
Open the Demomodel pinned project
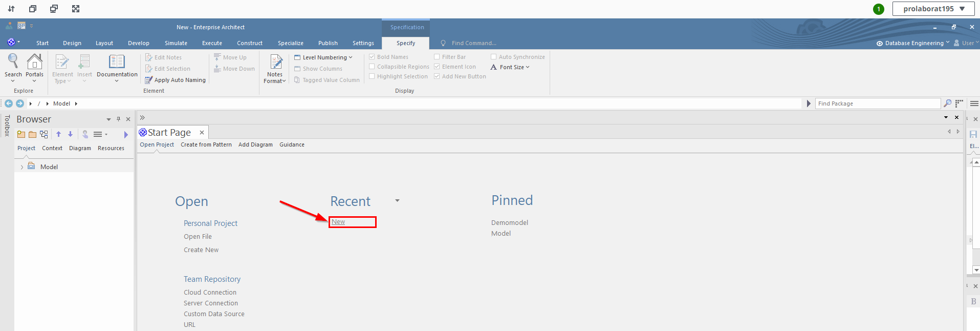pyautogui.click(x=510, y=222)
